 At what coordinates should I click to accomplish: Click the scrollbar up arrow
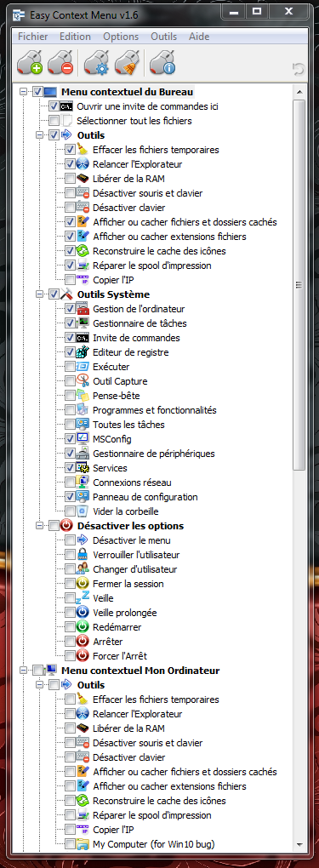(x=299, y=92)
